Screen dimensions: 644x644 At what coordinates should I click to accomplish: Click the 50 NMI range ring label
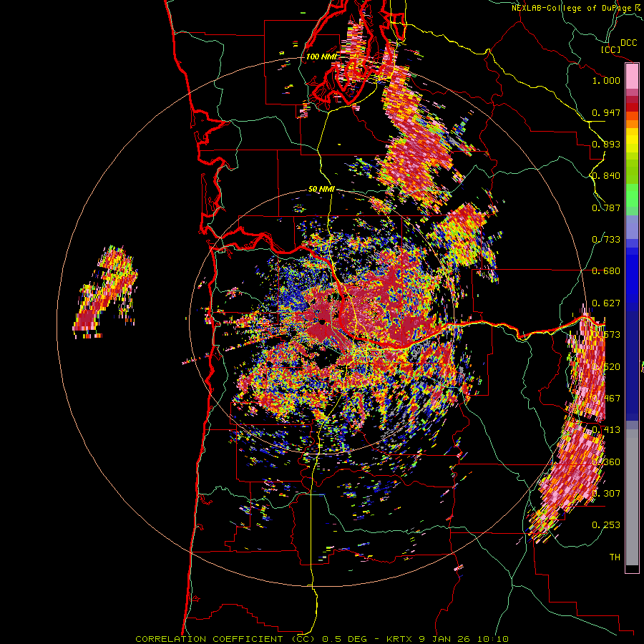[x=321, y=190]
